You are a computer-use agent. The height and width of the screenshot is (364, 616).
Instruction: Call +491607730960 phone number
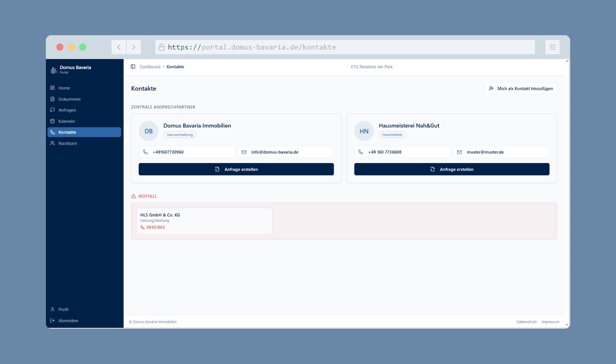(x=187, y=152)
